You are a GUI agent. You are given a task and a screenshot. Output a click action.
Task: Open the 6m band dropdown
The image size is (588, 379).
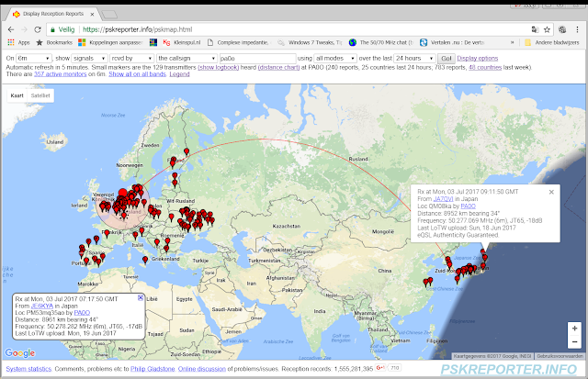pos(33,59)
